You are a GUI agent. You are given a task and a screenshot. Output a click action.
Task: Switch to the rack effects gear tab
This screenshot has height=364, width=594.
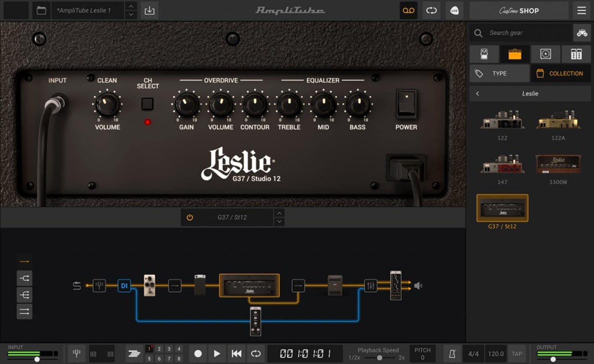pyautogui.click(x=576, y=54)
